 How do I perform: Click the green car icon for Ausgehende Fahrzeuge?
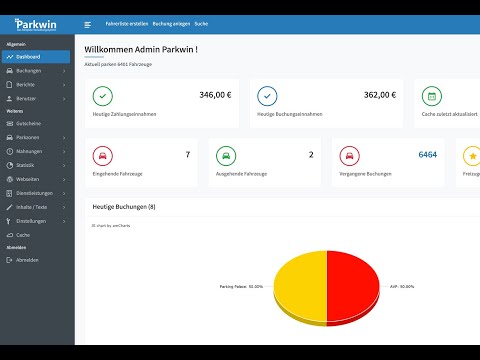tap(226, 156)
